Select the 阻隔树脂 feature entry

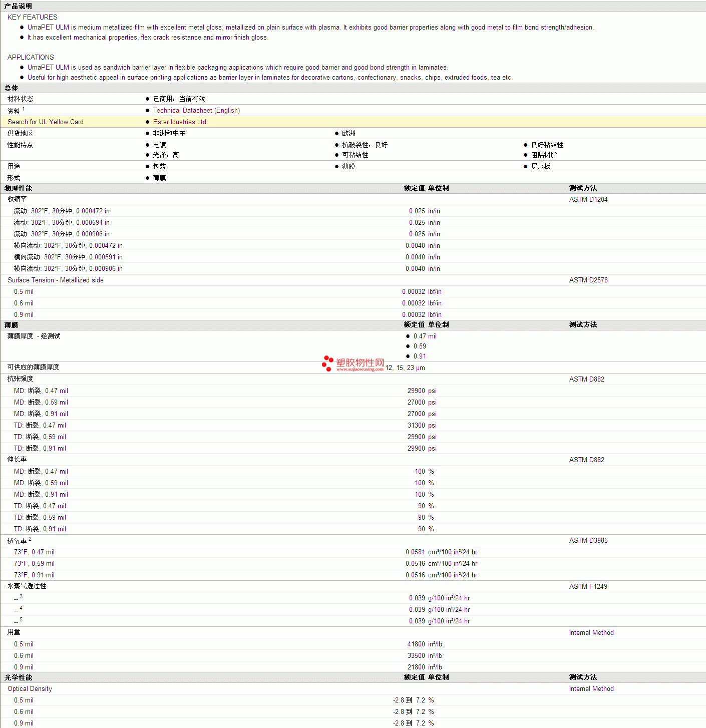(x=544, y=155)
